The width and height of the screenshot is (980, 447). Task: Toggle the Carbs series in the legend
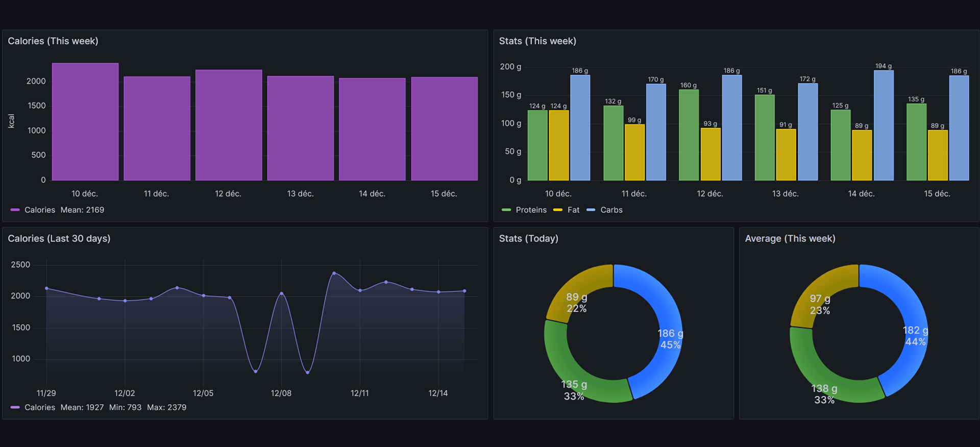click(x=611, y=210)
